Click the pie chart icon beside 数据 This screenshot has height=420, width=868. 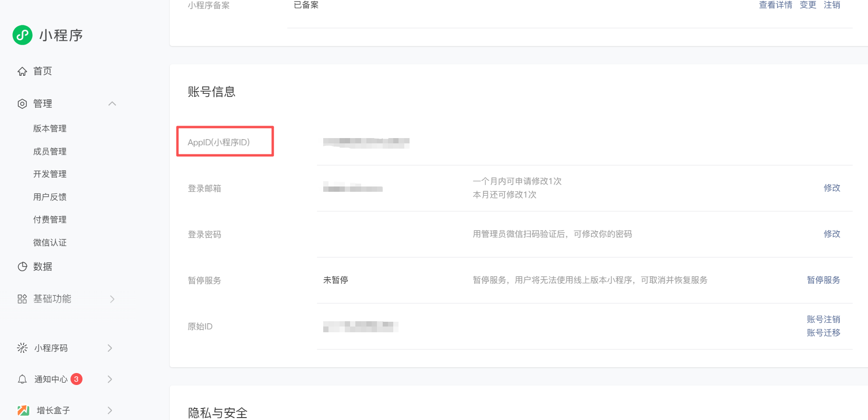click(22, 267)
